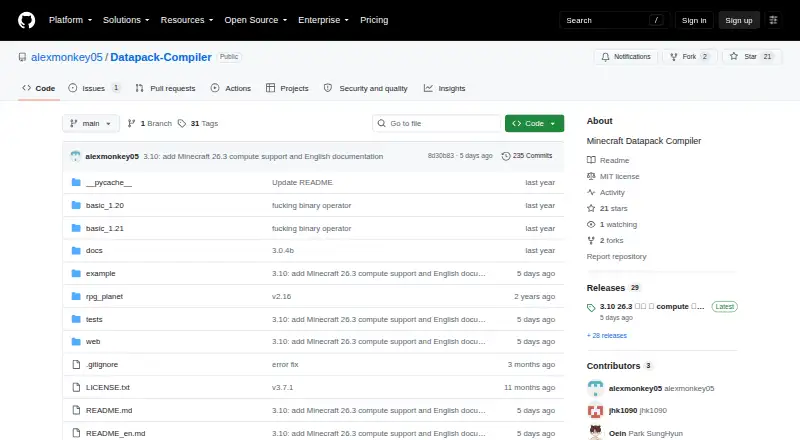
Task: Open the Enterprise dropdown
Action: [x=323, y=20]
